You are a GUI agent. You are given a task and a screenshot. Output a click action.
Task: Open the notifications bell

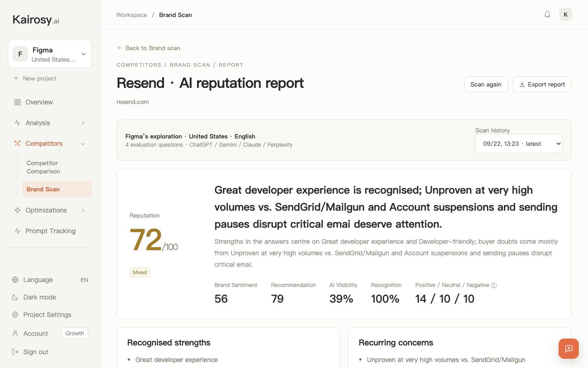pos(547,15)
